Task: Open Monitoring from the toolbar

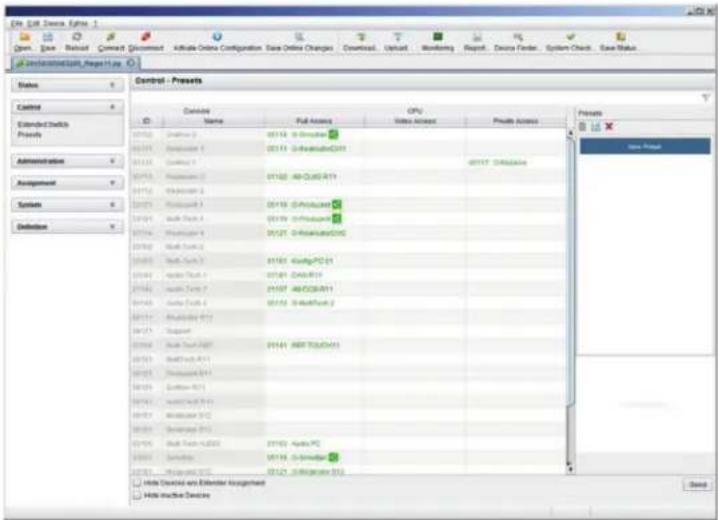Action: click(438, 41)
